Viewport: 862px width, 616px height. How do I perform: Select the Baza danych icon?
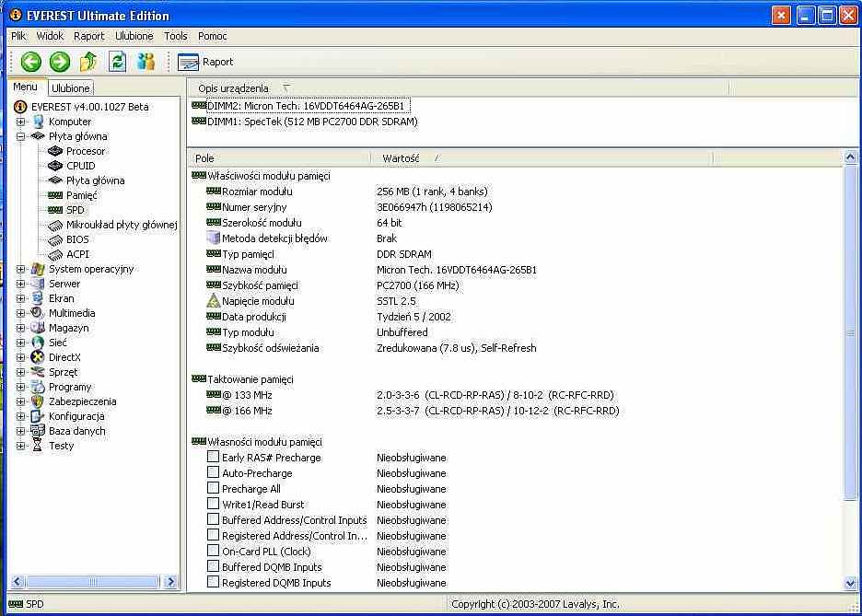pyautogui.click(x=38, y=431)
